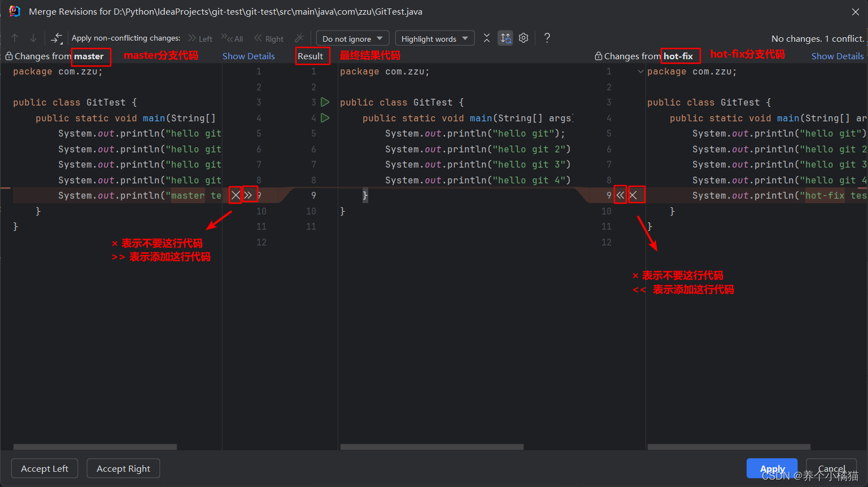Click the Result pane horizontal scrollbar
This screenshot has height=487, width=868.
tap(431, 447)
